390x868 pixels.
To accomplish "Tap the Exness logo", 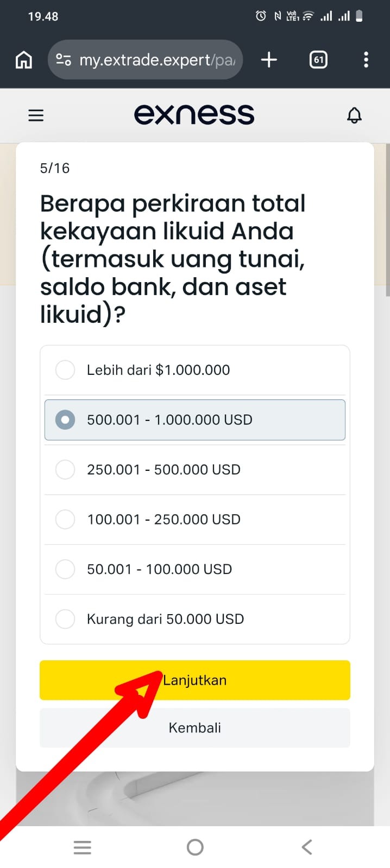I will pyautogui.click(x=194, y=114).
